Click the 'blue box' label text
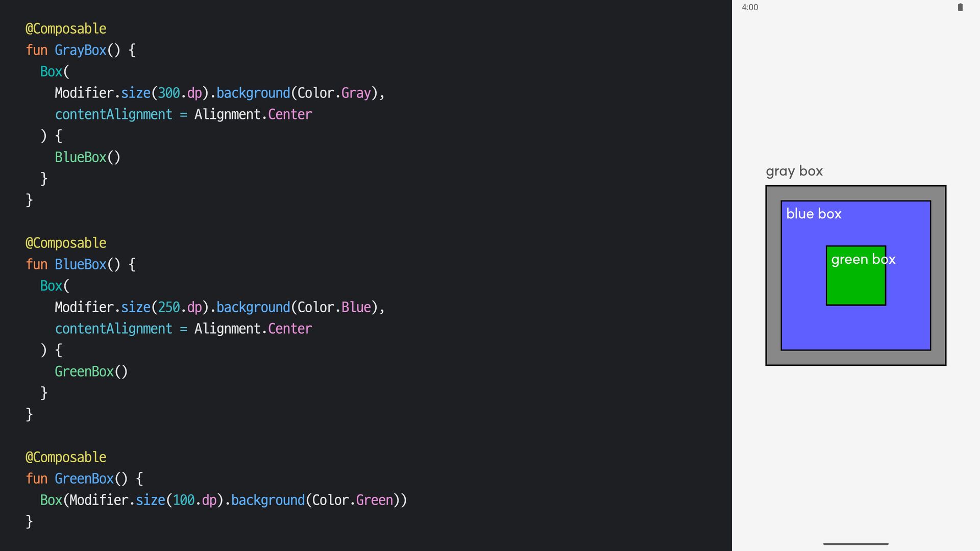The height and width of the screenshot is (551, 980). [x=814, y=214]
